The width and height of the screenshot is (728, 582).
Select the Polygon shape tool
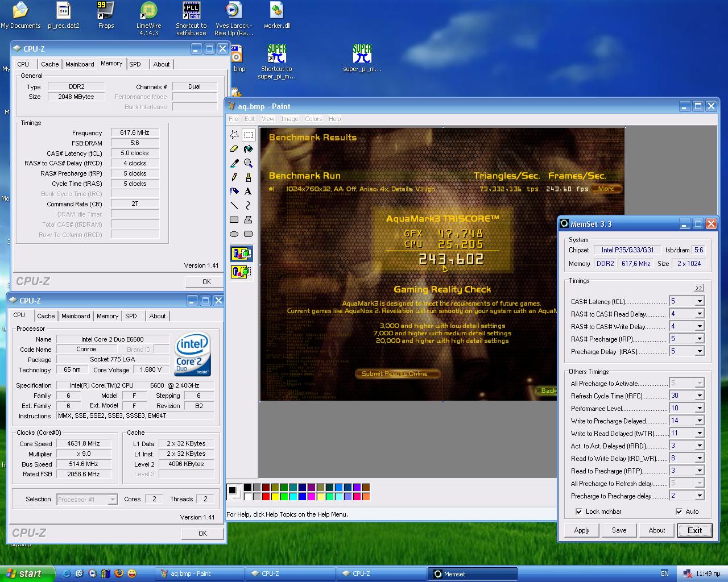[x=249, y=220]
